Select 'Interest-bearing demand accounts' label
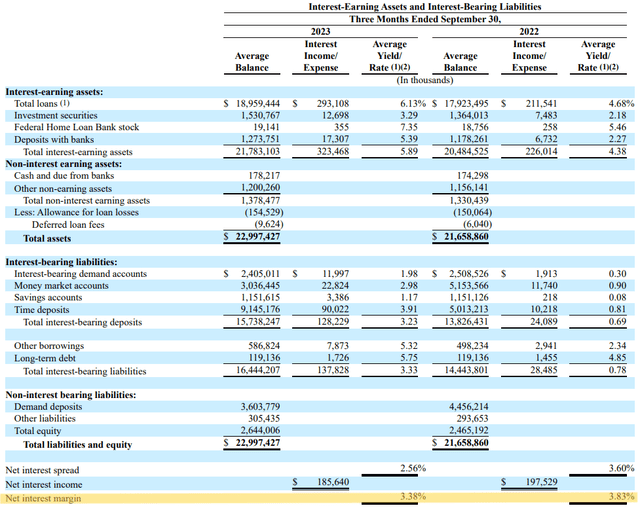 click(x=80, y=274)
